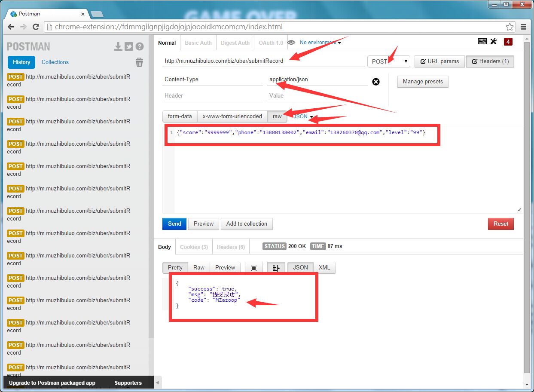Show environment quick look via eye icon
534x392 pixels.
[x=291, y=43]
